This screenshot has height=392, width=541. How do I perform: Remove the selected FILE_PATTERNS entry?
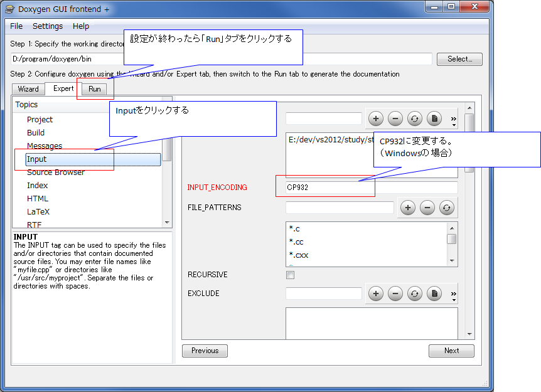[427, 208]
